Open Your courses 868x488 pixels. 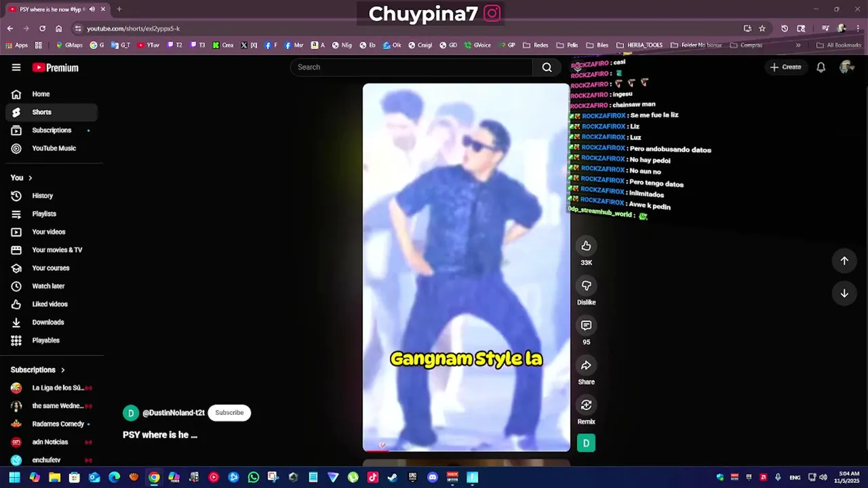click(51, 268)
